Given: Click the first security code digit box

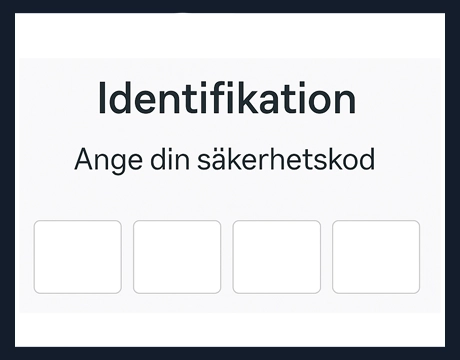Looking at the screenshot, I should (x=78, y=257).
